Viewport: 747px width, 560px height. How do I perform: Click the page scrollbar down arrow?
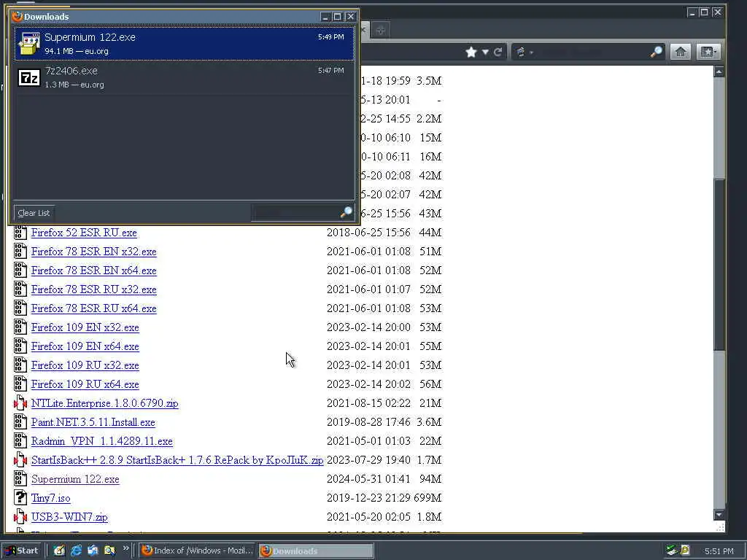pos(719,515)
